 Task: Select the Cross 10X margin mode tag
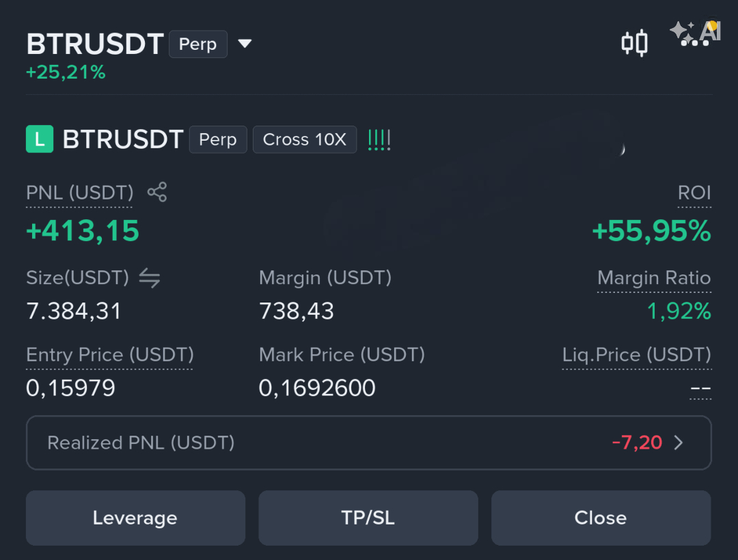click(305, 139)
